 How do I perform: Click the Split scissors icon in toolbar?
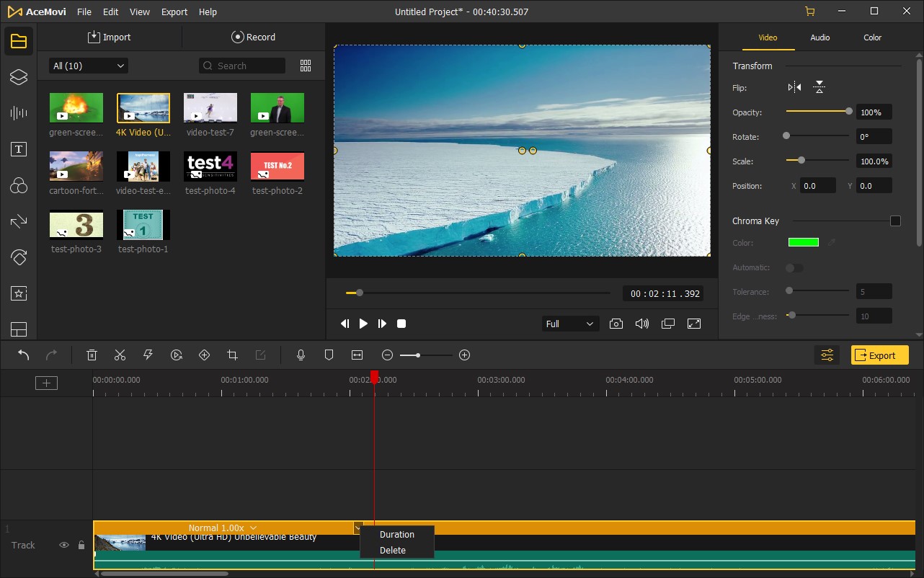120,355
